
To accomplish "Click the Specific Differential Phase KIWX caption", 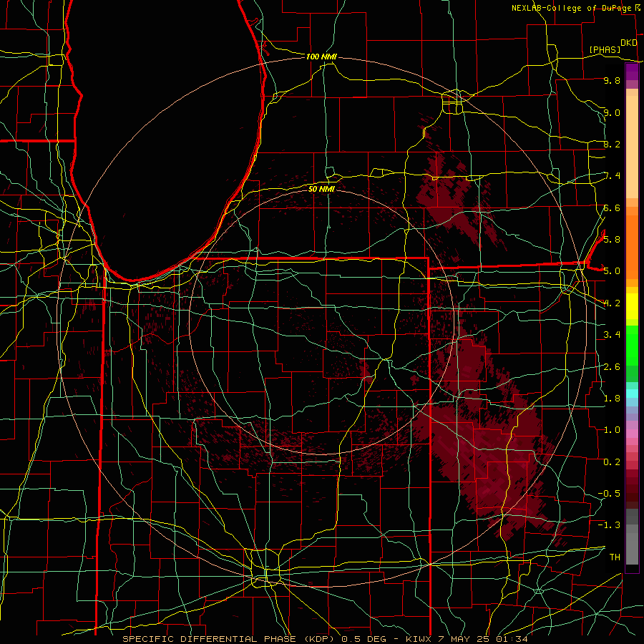I will tap(326, 639).
